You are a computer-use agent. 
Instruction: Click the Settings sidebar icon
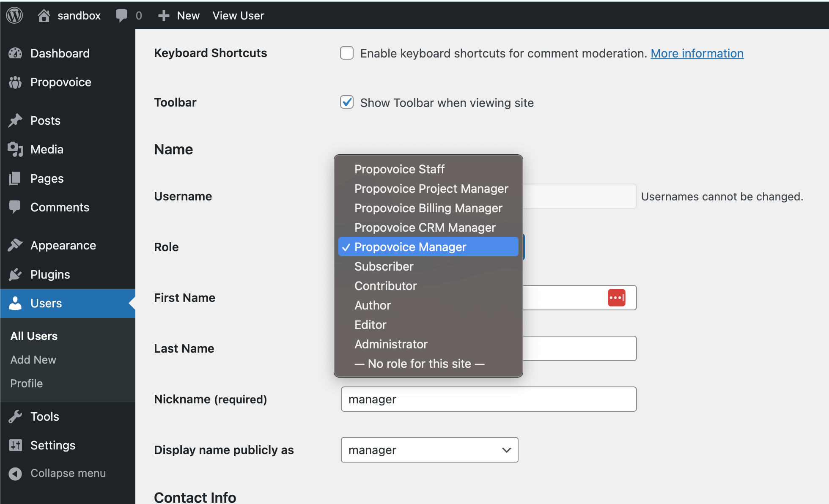pyautogui.click(x=15, y=444)
